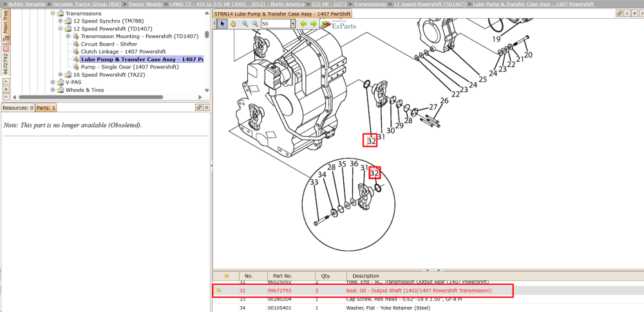
Task: Pin the Resources/Parts panel
Action: click(198, 107)
